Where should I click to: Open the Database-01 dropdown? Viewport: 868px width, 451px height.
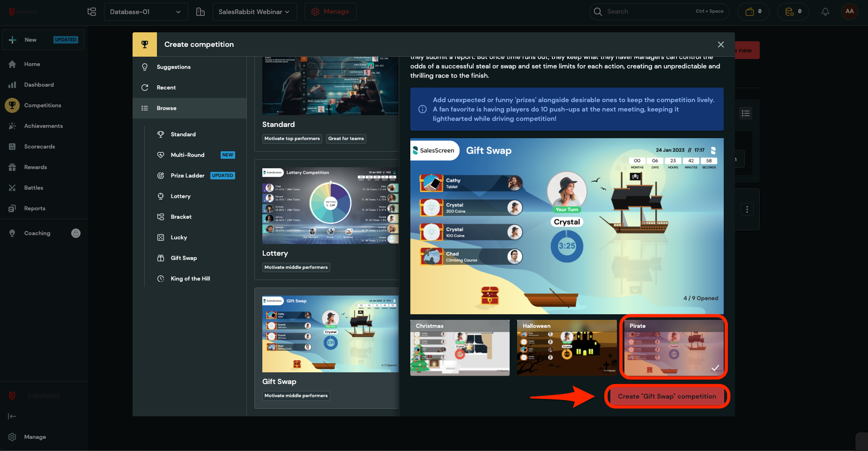click(145, 12)
